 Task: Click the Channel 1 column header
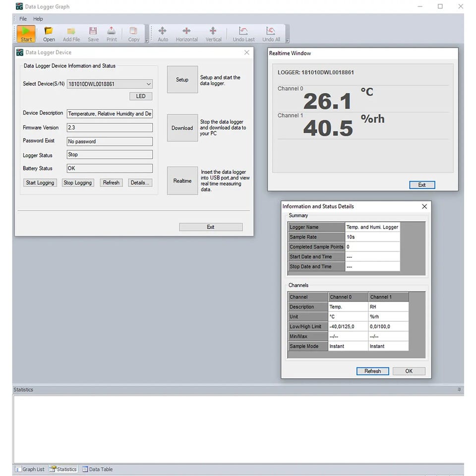(388, 297)
